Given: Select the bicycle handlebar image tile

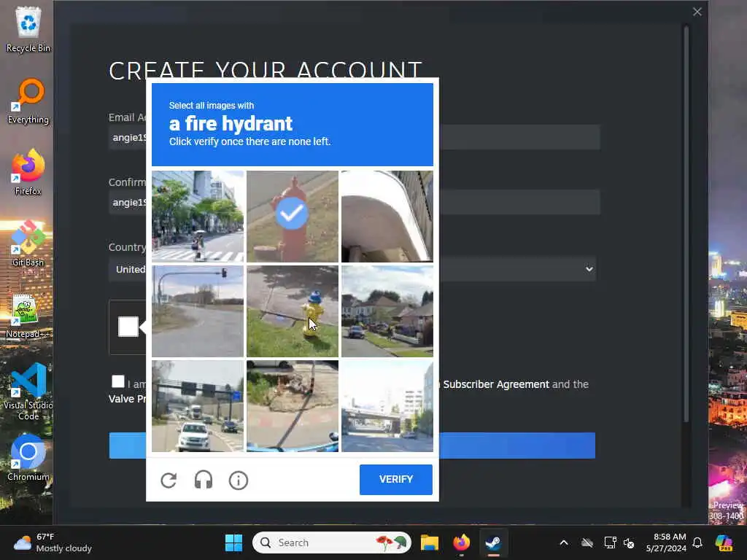Looking at the screenshot, I should pyautogui.click(x=293, y=406).
